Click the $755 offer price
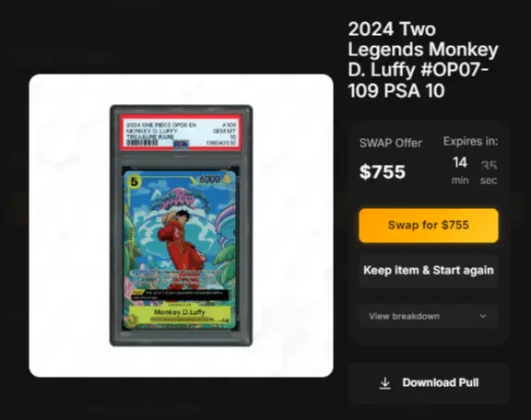The height and width of the screenshot is (420, 531). [x=383, y=171]
